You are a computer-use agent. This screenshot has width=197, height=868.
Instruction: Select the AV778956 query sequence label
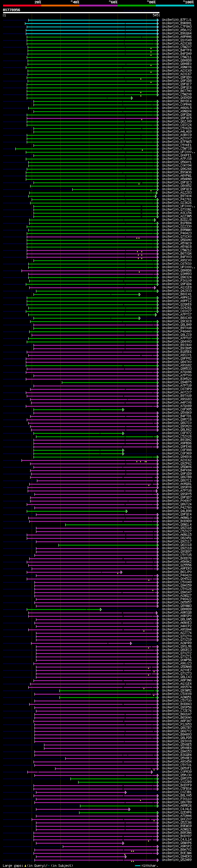point(11,10)
